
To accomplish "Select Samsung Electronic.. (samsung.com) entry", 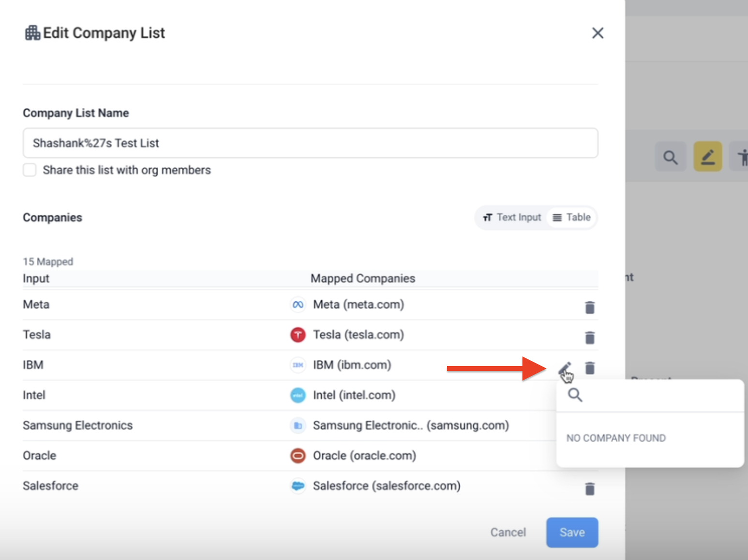I will pyautogui.click(x=410, y=426).
